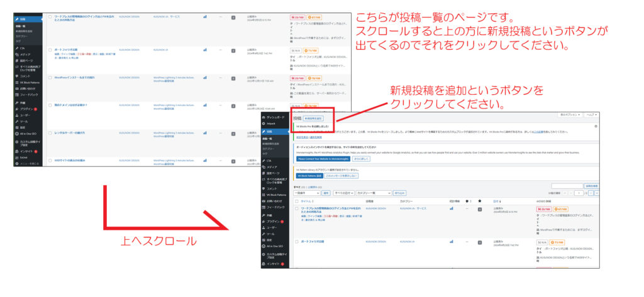Select the checkbox for レンタルサーバーの選び方 post
This screenshot has width=644, height=297.
click(50, 132)
